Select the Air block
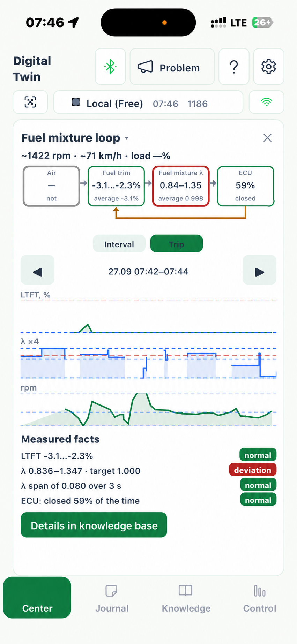Image resolution: width=297 pixels, height=644 pixels. pyautogui.click(x=51, y=186)
